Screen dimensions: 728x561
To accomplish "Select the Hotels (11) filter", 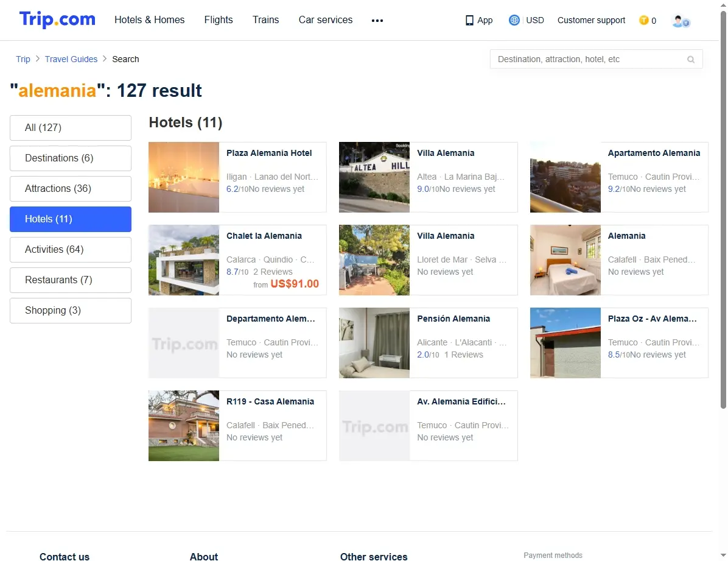I will pos(71,219).
